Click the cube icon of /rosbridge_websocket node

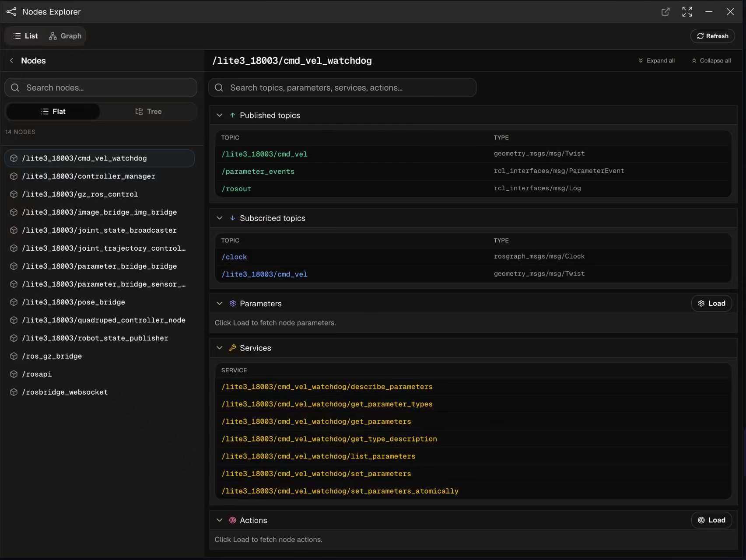(14, 392)
